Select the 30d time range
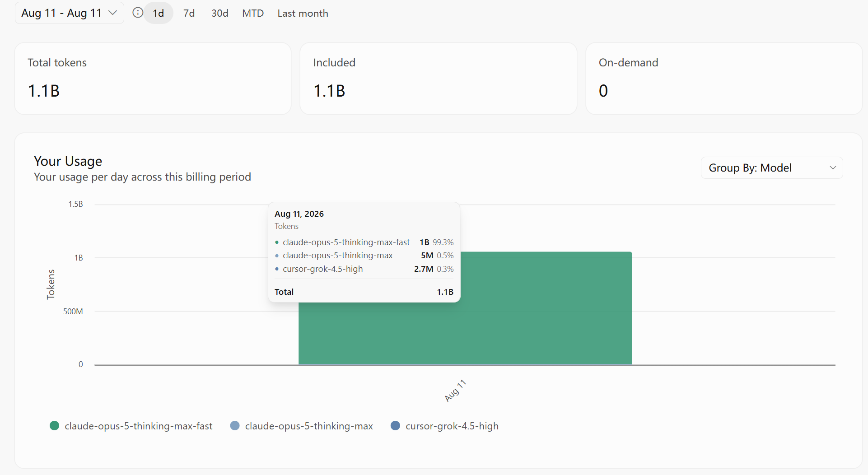 tap(220, 13)
